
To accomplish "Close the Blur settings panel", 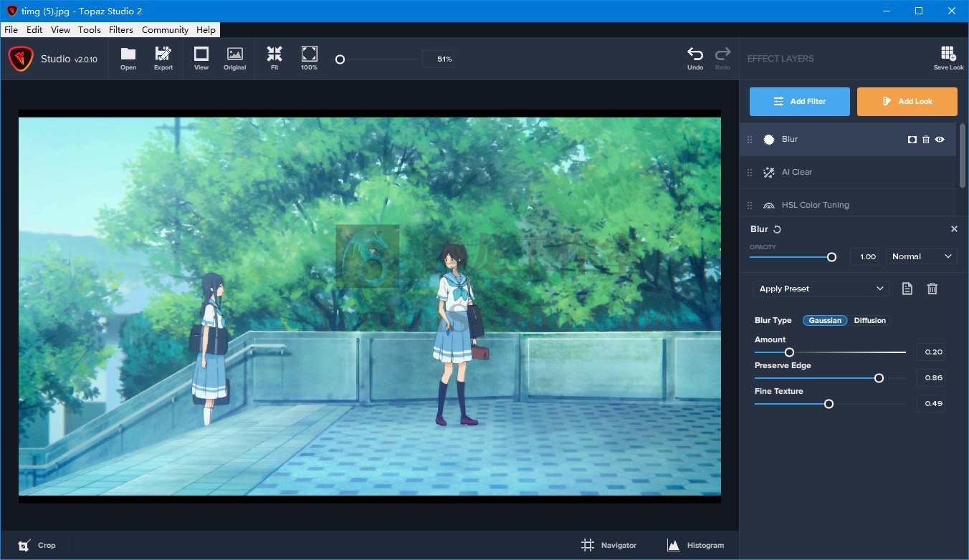I will (x=954, y=229).
